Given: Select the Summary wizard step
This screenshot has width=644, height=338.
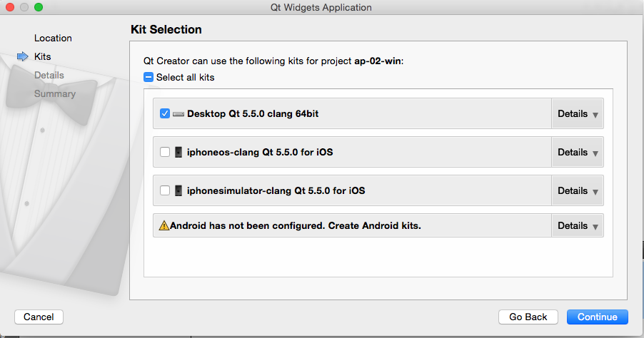Looking at the screenshot, I should point(55,93).
